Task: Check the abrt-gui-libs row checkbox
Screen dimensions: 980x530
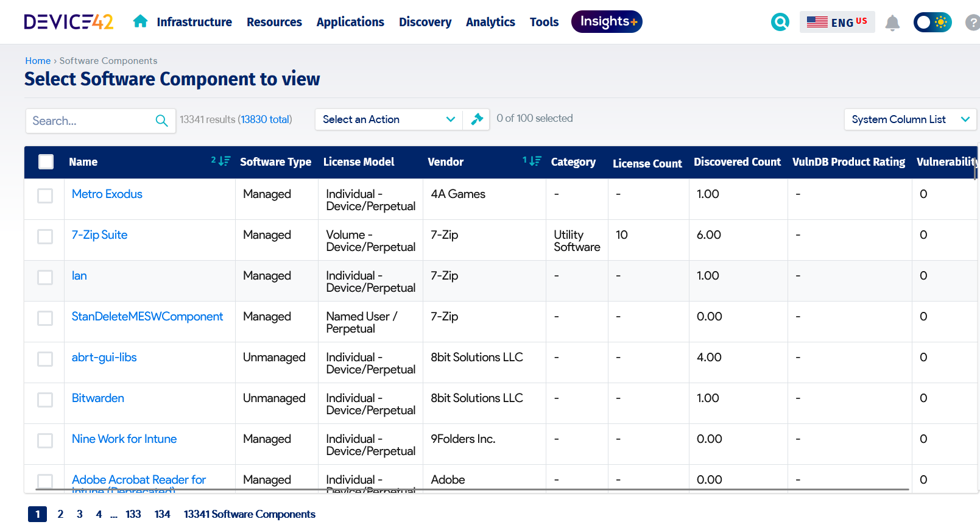Action: coord(45,359)
